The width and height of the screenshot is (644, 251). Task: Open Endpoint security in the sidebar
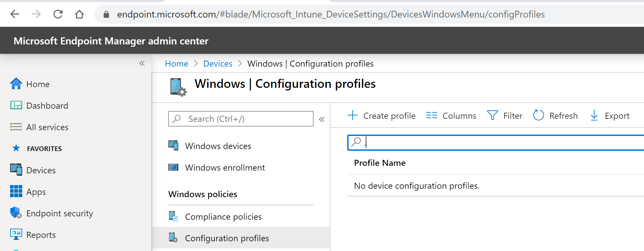(60, 213)
